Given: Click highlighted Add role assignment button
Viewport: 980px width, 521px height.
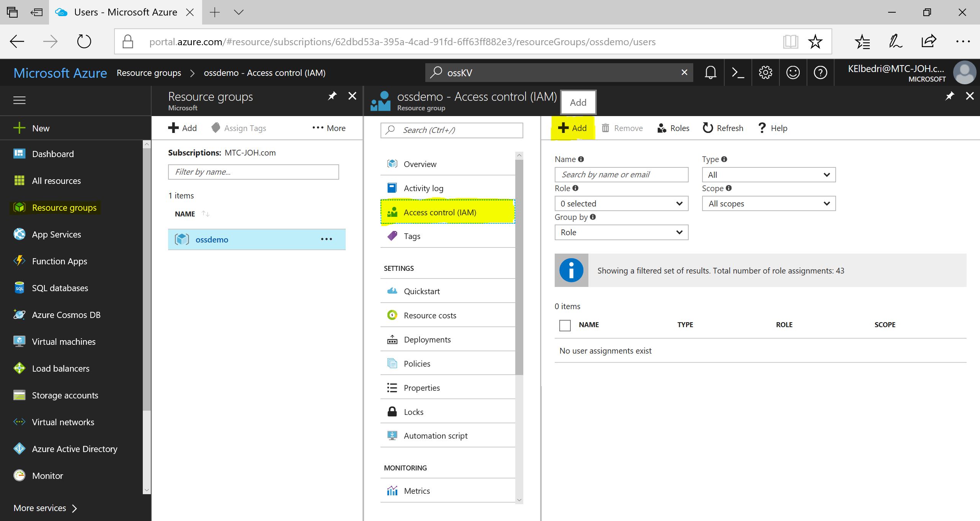Looking at the screenshot, I should pyautogui.click(x=572, y=128).
